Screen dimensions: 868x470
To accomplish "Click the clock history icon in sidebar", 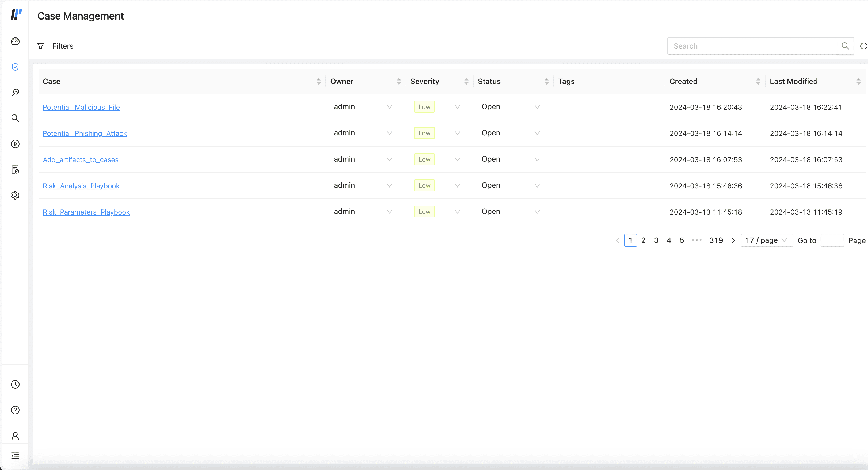I will tap(15, 384).
